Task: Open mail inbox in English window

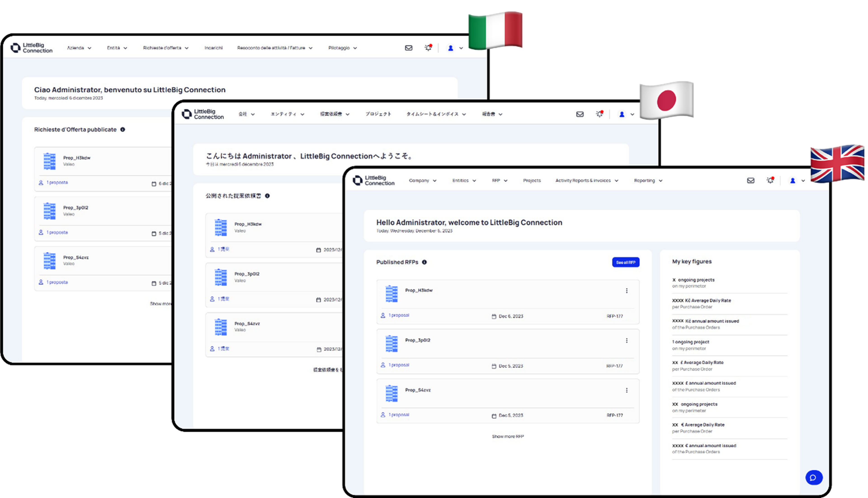Action: tap(751, 181)
